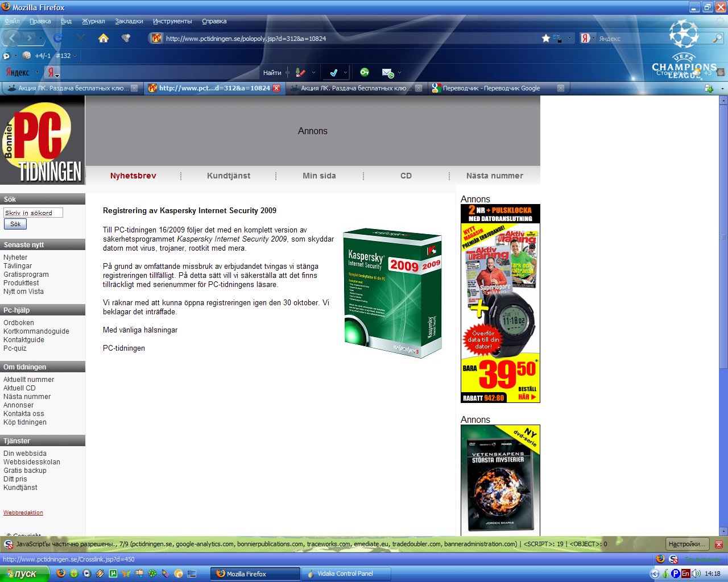Go to the Home page icon
Image resolution: width=728 pixels, height=582 pixels.
(103, 38)
